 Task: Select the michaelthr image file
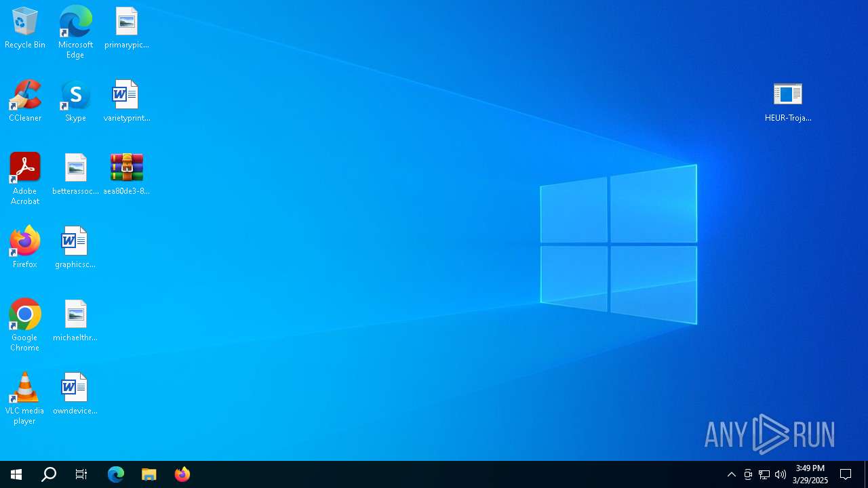75,321
